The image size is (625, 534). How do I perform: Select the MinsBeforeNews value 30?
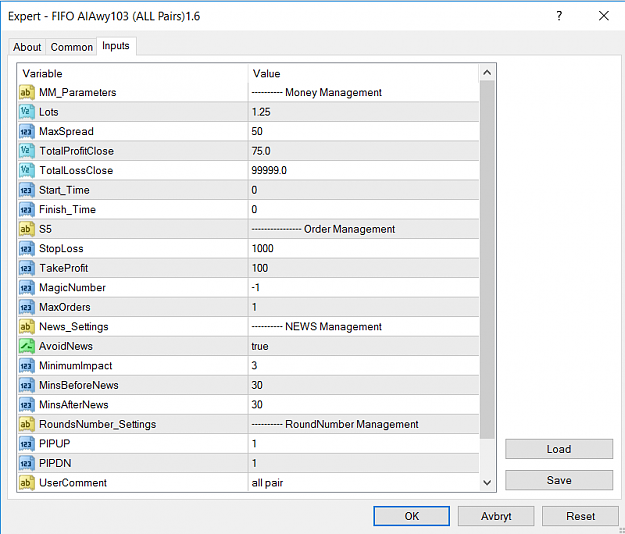(257, 385)
